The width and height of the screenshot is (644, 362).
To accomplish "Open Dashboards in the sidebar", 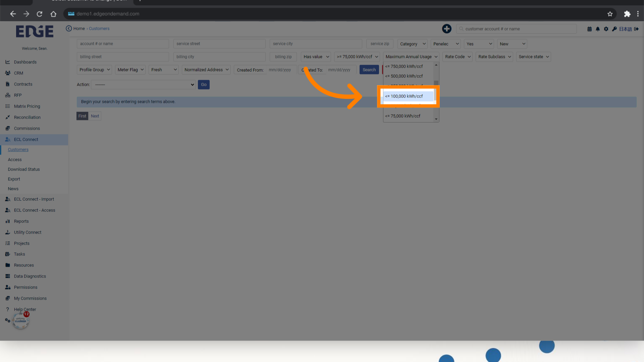I will 25,62.
